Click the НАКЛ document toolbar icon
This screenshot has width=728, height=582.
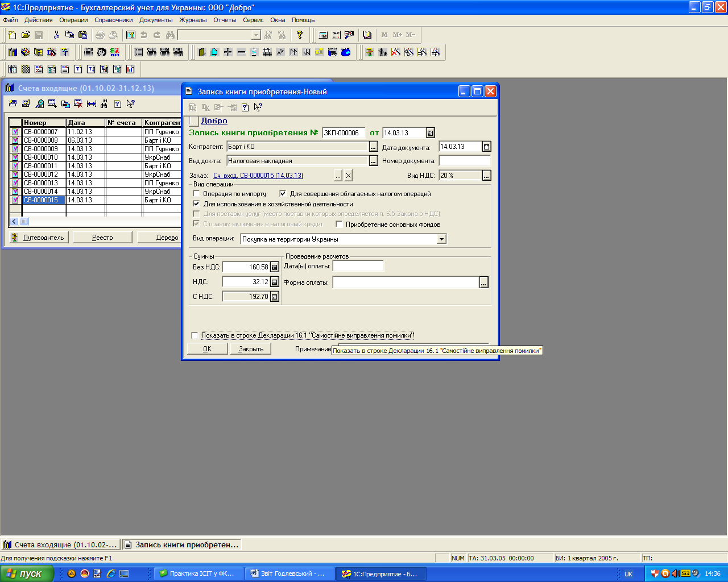click(165, 52)
